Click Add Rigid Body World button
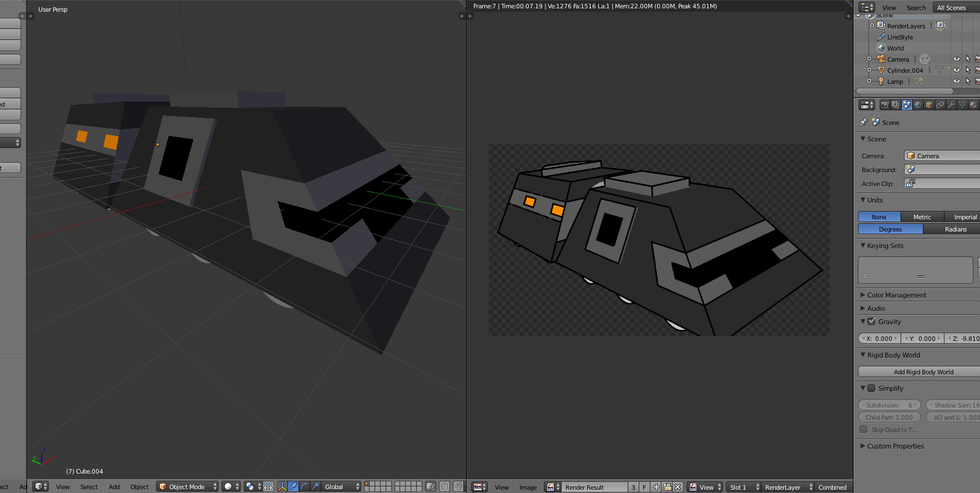The width and height of the screenshot is (980, 493). (x=923, y=372)
